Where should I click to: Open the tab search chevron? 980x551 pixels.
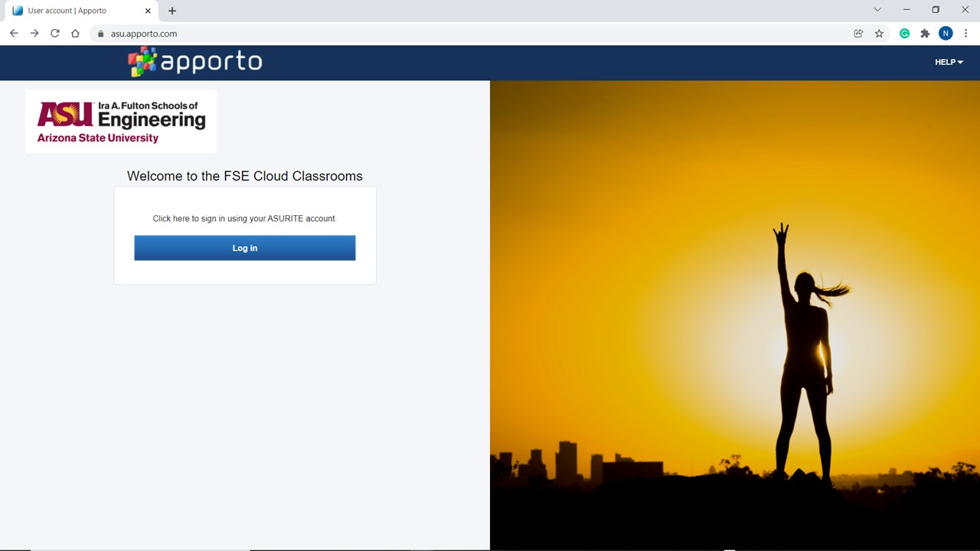877,10
